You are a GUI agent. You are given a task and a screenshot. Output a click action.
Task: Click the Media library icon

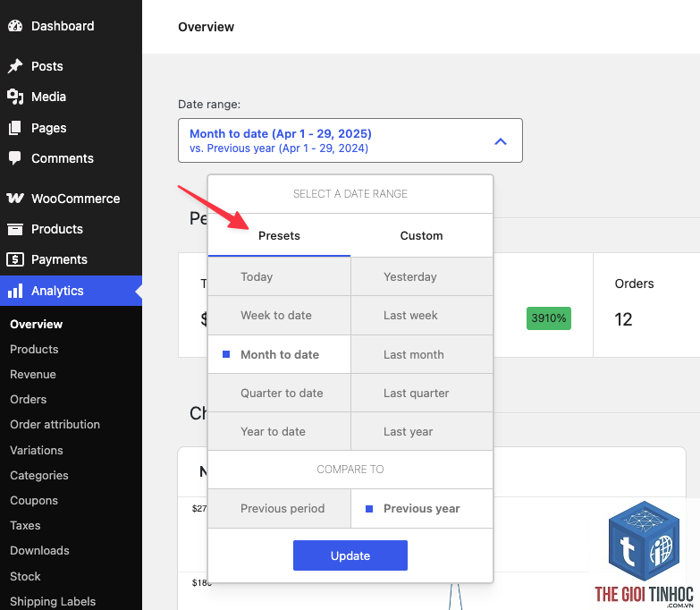pyautogui.click(x=14, y=97)
